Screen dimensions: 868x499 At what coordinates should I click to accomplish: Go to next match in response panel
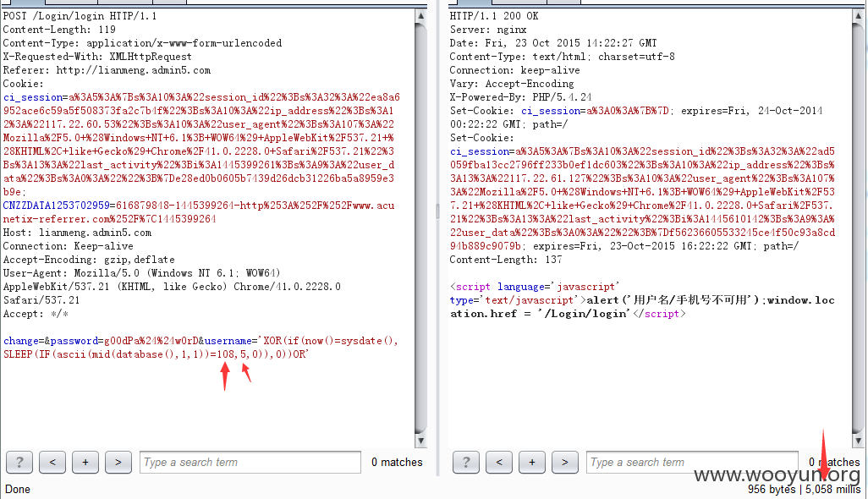click(564, 462)
